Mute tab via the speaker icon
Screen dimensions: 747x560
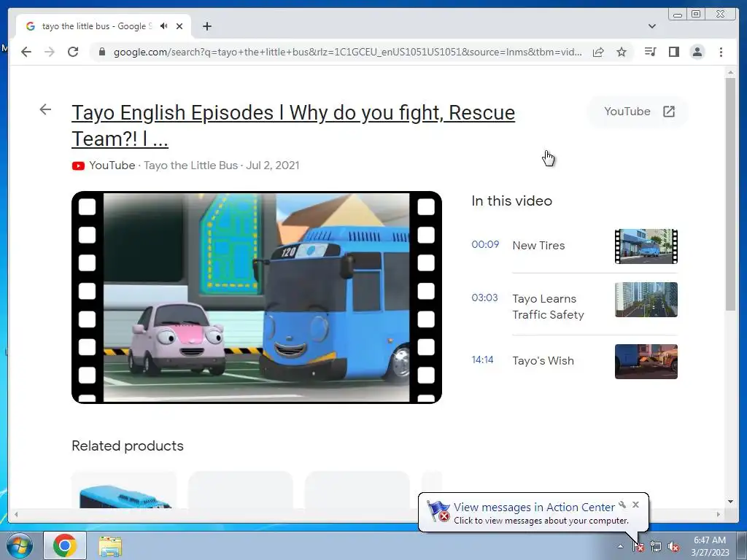[164, 26]
